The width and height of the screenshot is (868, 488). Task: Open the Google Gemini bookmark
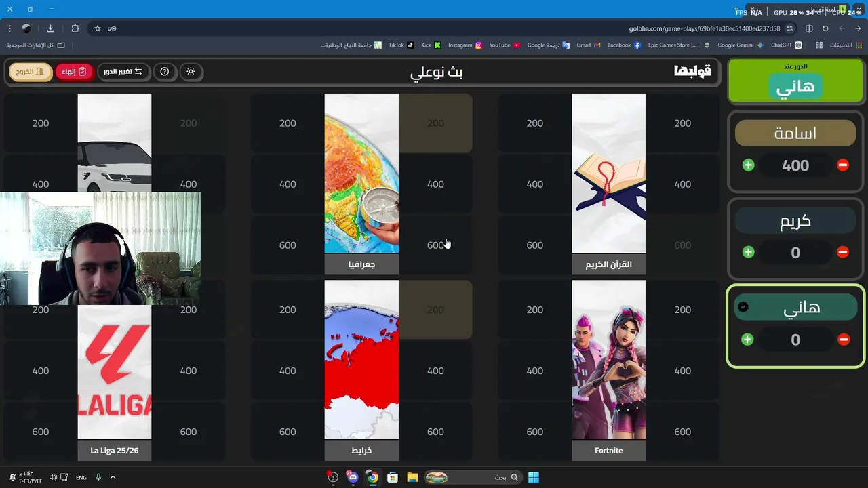click(740, 45)
